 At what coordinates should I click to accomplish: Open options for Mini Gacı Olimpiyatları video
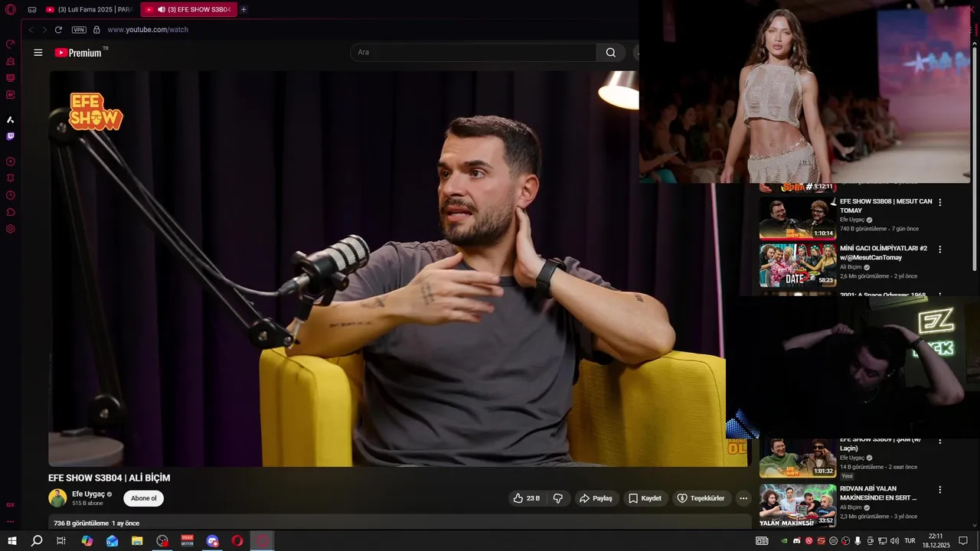point(940,249)
